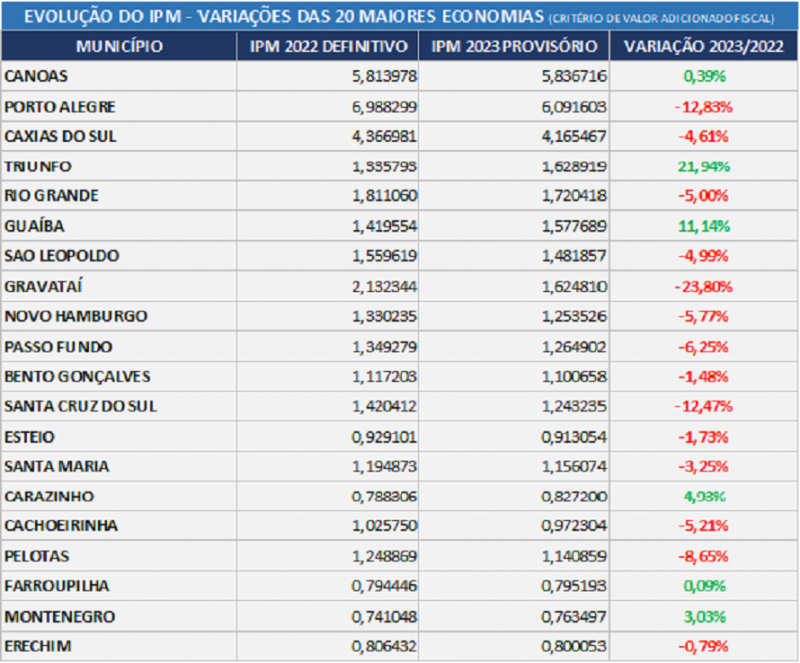Click Farroupilha's 0,09% variation

[x=704, y=586]
